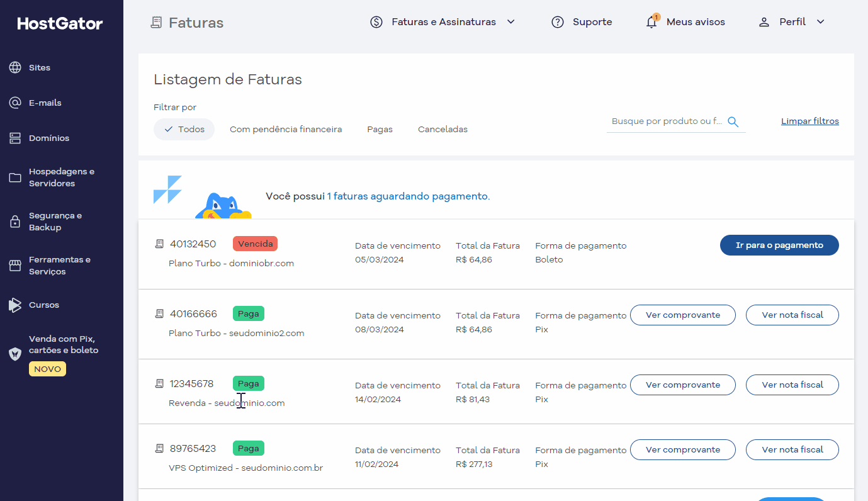Click Paga badge on invoice 89765423
Image resolution: width=868 pixels, height=501 pixels.
tap(248, 449)
